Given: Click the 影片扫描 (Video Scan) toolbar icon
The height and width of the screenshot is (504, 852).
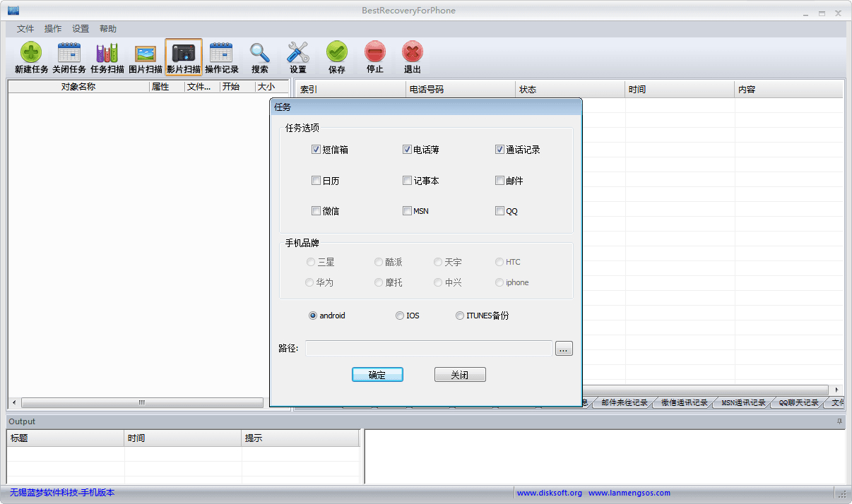Looking at the screenshot, I should 184,57.
